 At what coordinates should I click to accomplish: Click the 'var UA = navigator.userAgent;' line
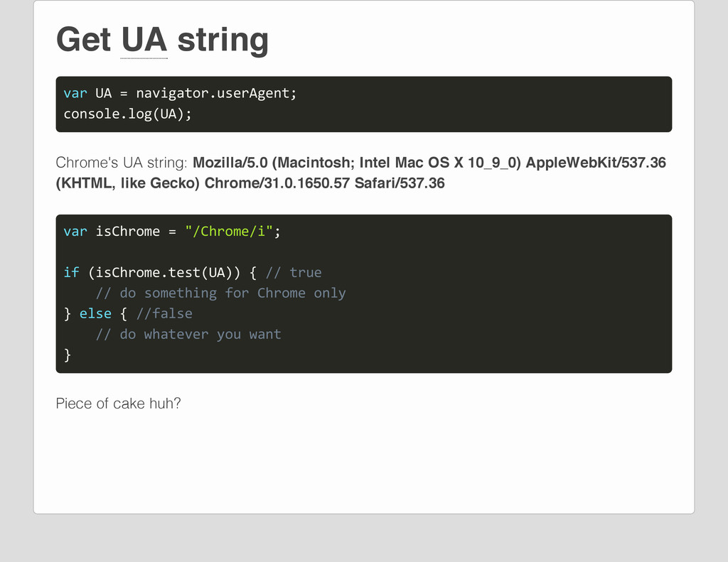pos(180,93)
